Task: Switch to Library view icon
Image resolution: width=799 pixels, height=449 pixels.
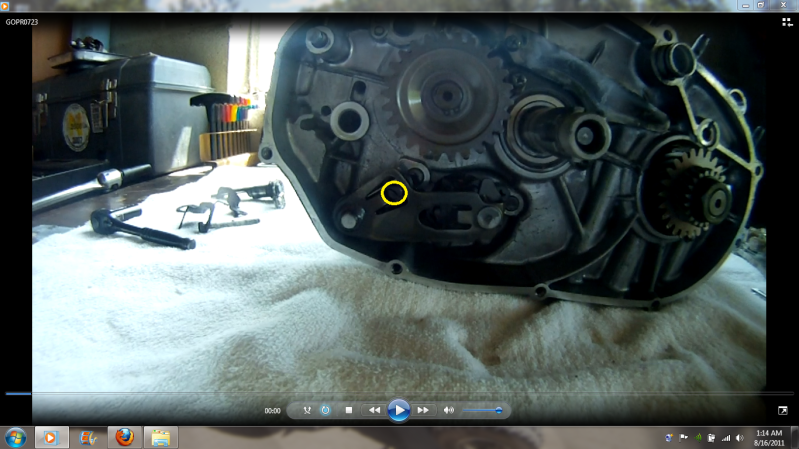Action: click(787, 22)
